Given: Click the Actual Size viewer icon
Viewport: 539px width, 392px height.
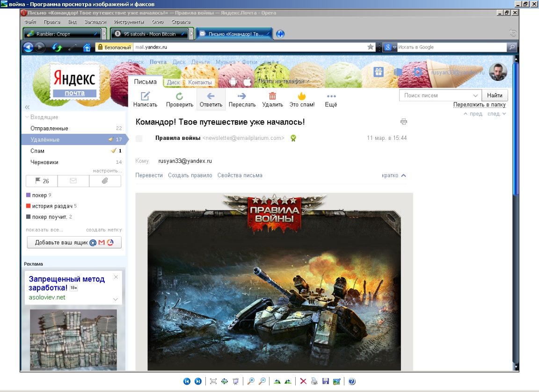Looking at the screenshot, I should tap(225, 381).
